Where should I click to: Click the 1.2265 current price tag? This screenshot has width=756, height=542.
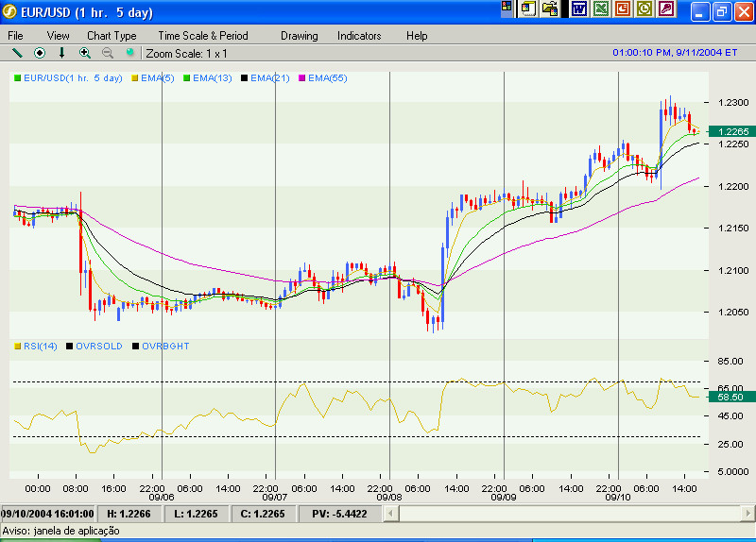732,131
